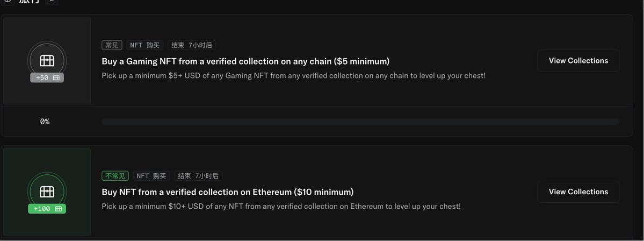
Task: Click the chest icon in the green +100 quest circle
Action: click(47, 191)
